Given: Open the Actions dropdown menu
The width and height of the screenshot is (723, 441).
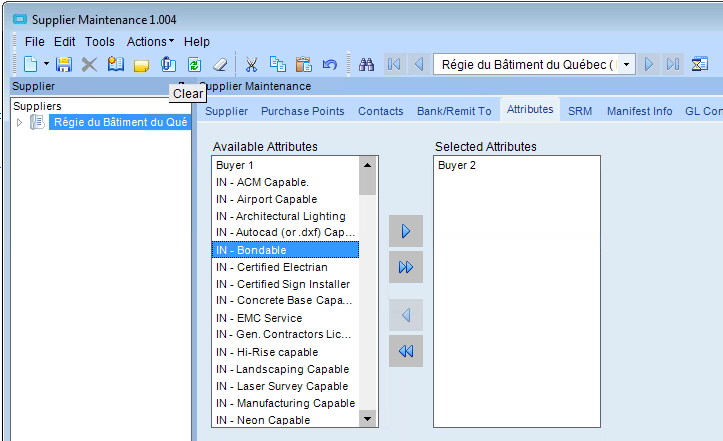Looking at the screenshot, I should (x=150, y=42).
